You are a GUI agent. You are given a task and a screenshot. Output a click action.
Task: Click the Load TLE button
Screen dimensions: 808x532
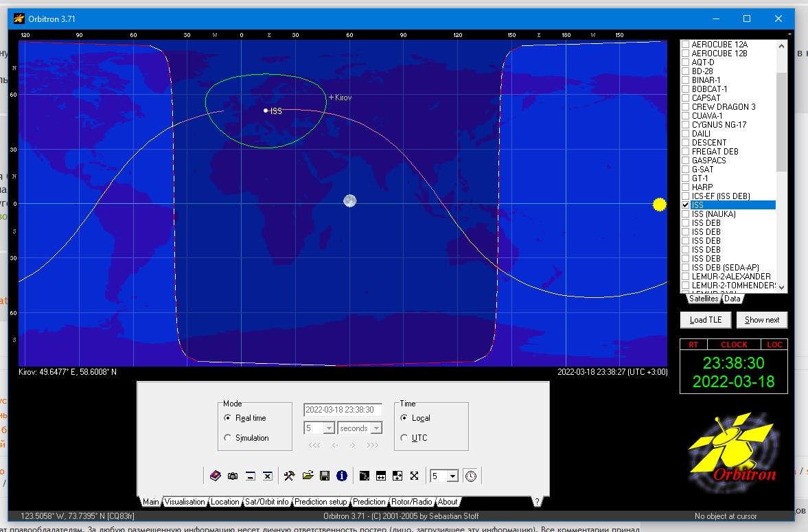tap(706, 320)
